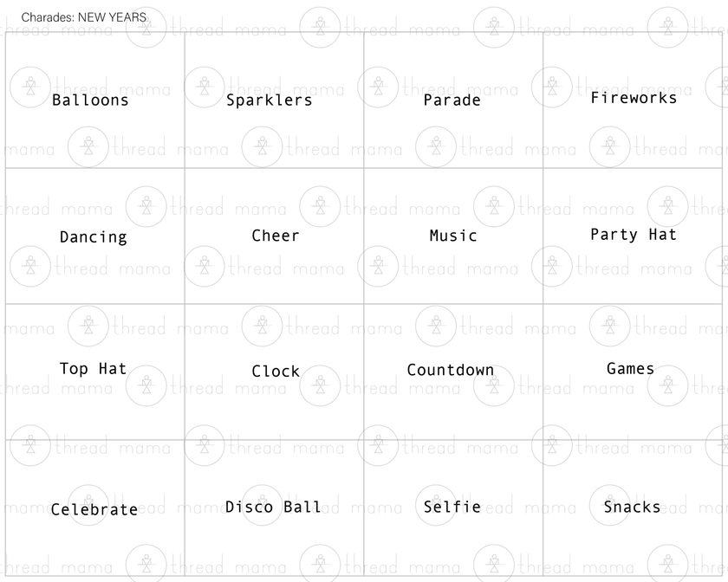Screen dimensions: 728x582
Task: Select the Clock charades card
Action: pos(276,372)
